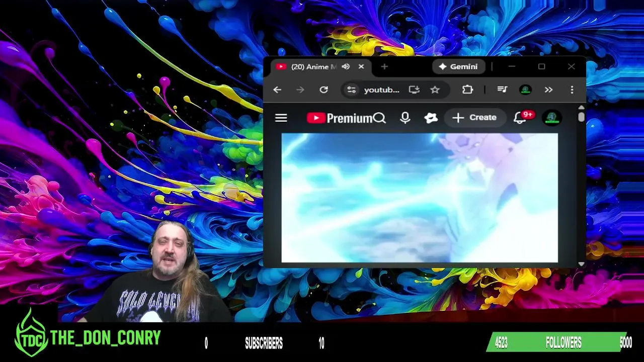The height and width of the screenshot is (362, 644).
Task: Click the scrollbar down arrow
Action: (582, 264)
